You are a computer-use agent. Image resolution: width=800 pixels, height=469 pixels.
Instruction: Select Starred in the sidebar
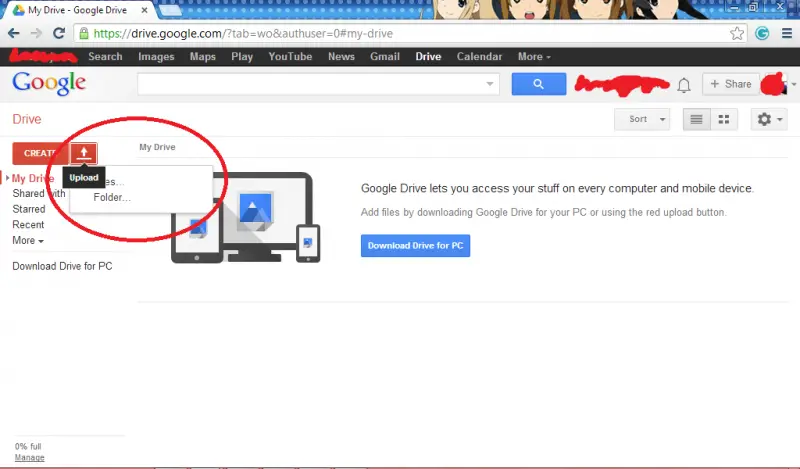(x=29, y=209)
